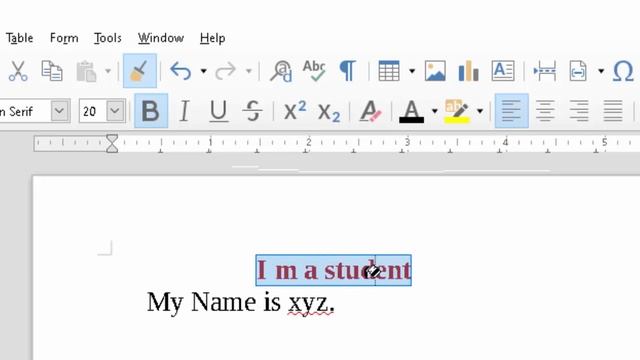The image size is (640, 360).
Task: Toggle the Clone Formatting paintbrush
Action: pyautogui.click(x=140, y=71)
